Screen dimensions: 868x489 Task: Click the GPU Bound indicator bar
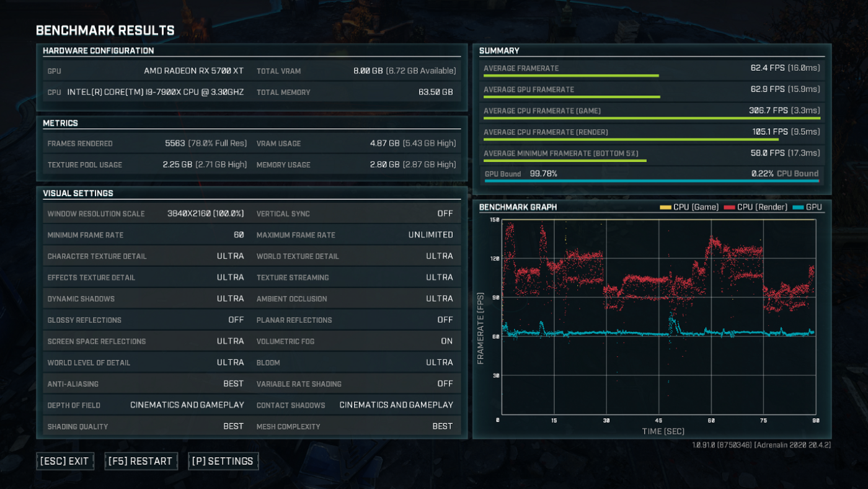point(652,181)
